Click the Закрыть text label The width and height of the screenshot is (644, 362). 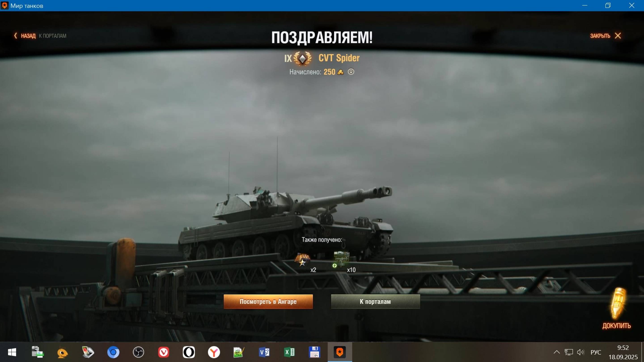(600, 36)
